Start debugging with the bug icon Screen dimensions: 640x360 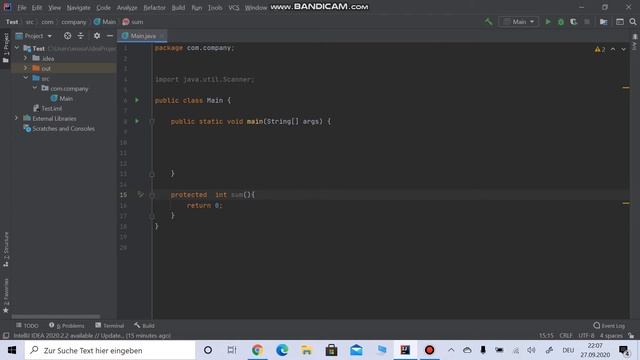click(561, 22)
